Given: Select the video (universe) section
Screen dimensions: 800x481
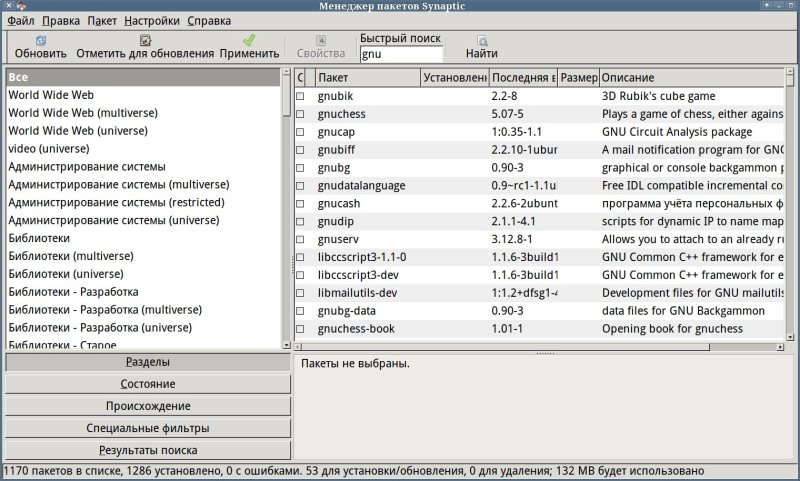Looking at the screenshot, I should (143, 148).
